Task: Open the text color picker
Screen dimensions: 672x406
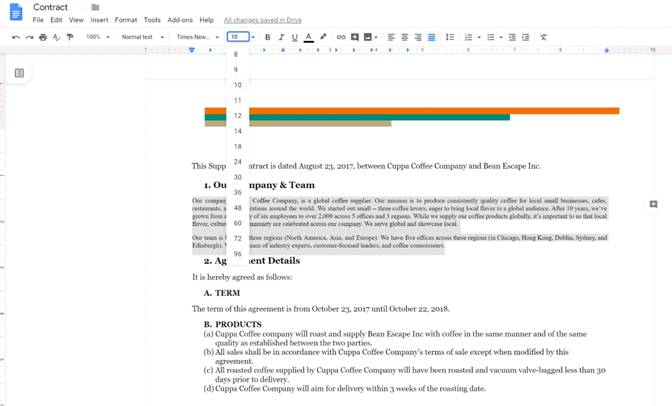Action: click(x=309, y=37)
